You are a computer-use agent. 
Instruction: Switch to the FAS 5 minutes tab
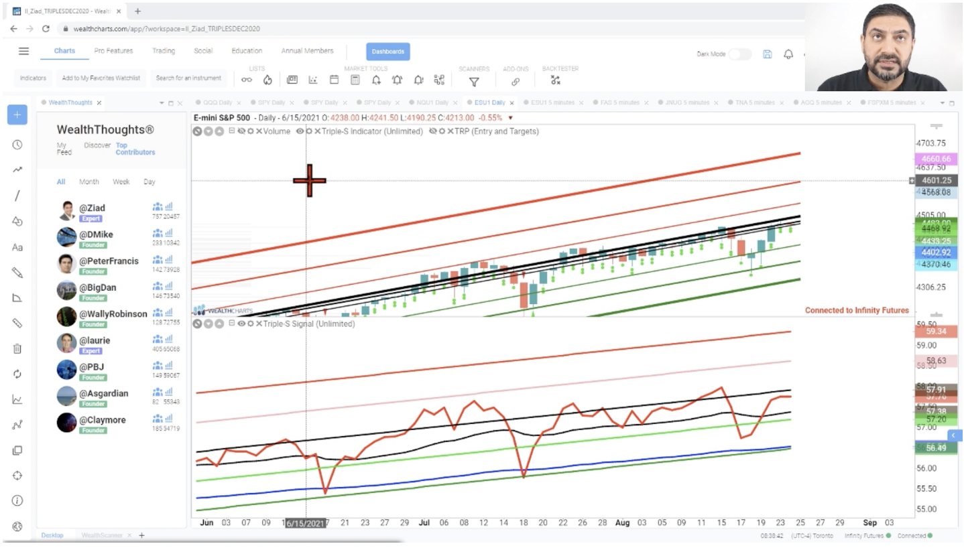pos(620,102)
